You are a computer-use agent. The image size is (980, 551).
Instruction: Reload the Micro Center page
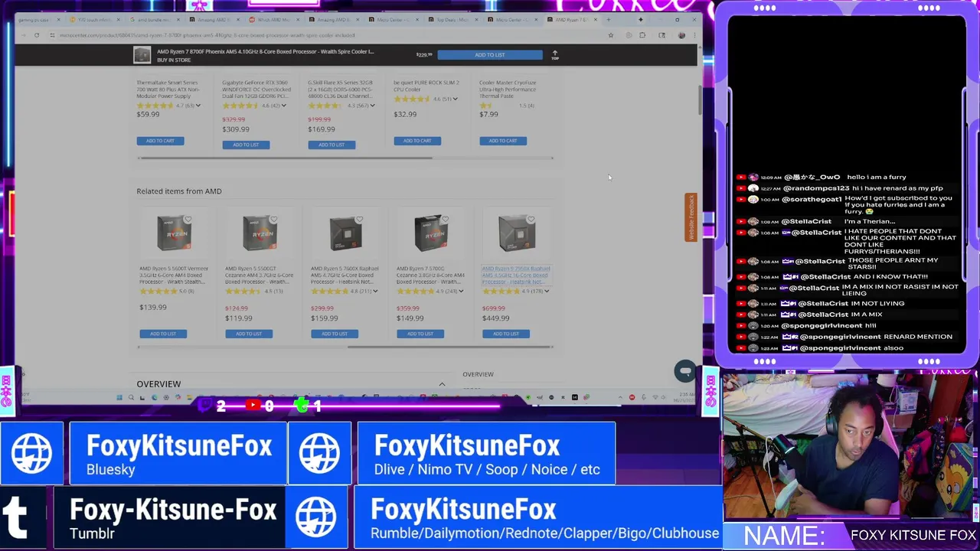click(36, 35)
